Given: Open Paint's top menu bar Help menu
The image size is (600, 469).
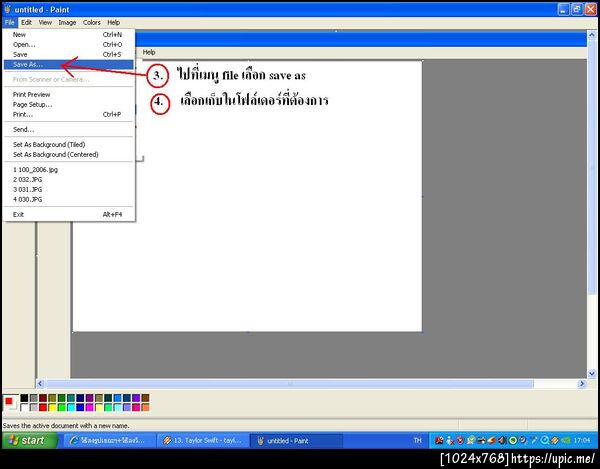Looking at the screenshot, I should 114,23.
